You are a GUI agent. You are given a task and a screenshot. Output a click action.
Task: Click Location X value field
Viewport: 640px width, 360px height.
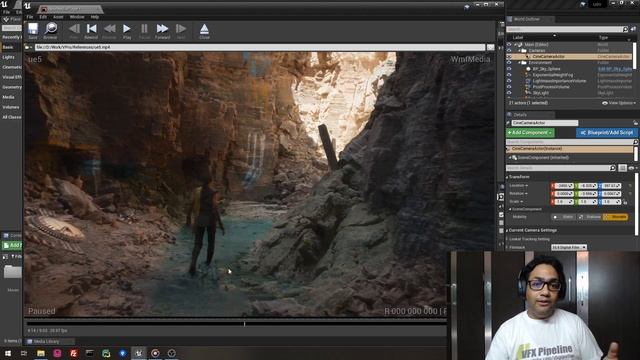(x=563, y=186)
